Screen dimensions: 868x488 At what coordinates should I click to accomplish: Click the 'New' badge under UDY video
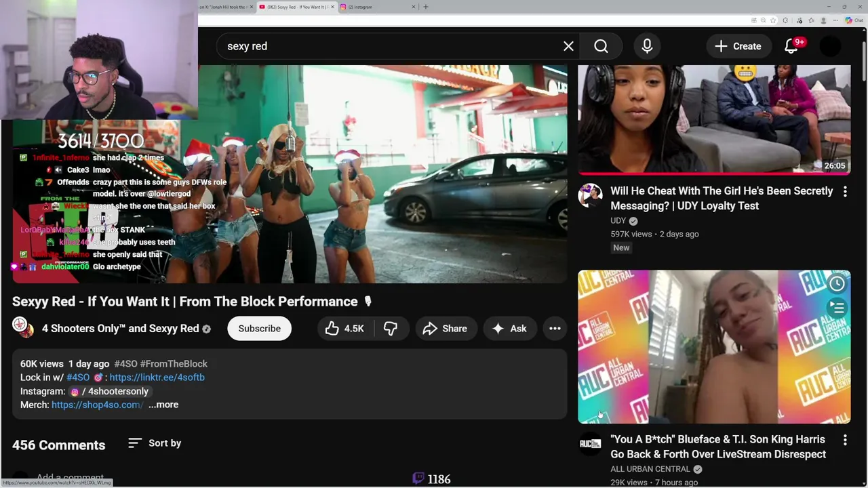621,247
